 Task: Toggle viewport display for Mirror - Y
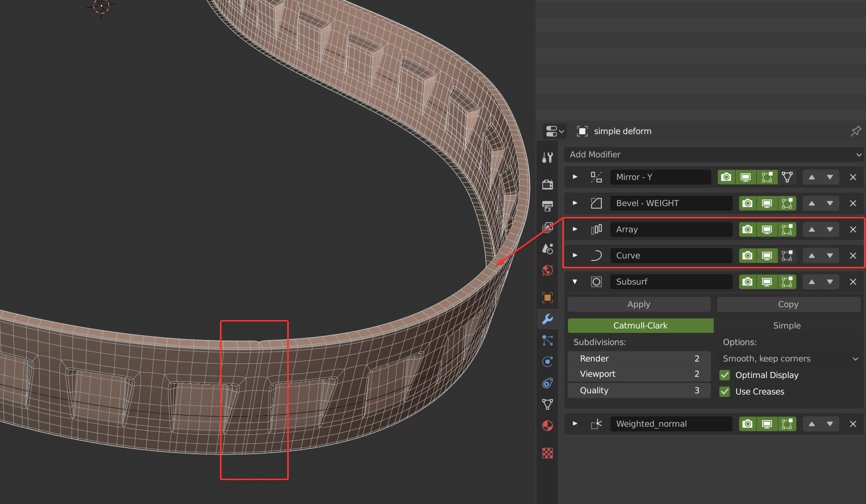[x=746, y=177]
